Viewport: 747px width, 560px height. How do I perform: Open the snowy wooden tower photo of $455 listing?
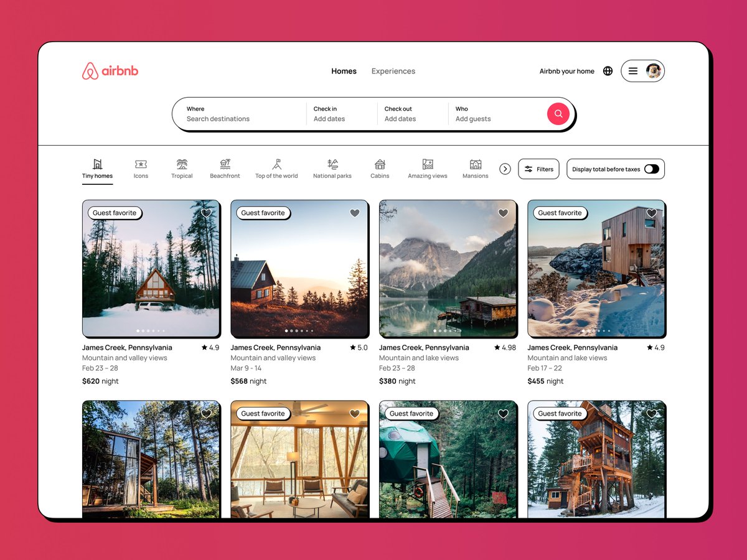pos(596,269)
